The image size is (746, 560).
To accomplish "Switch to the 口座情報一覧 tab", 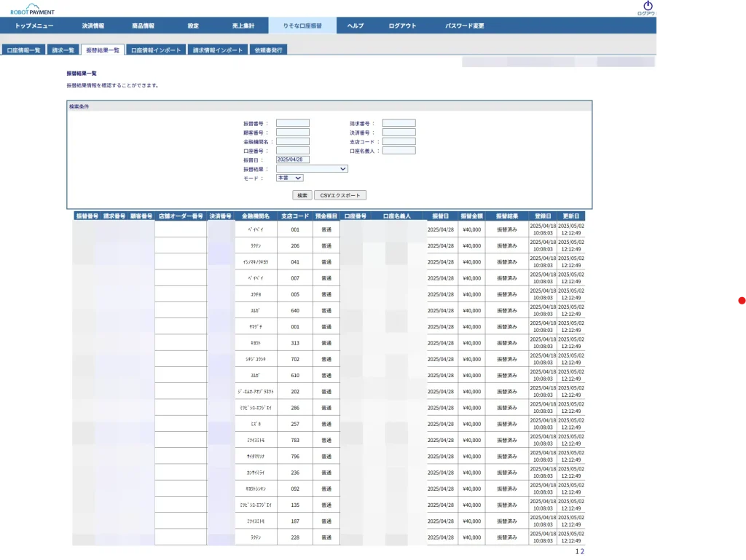I will (x=24, y=50).
